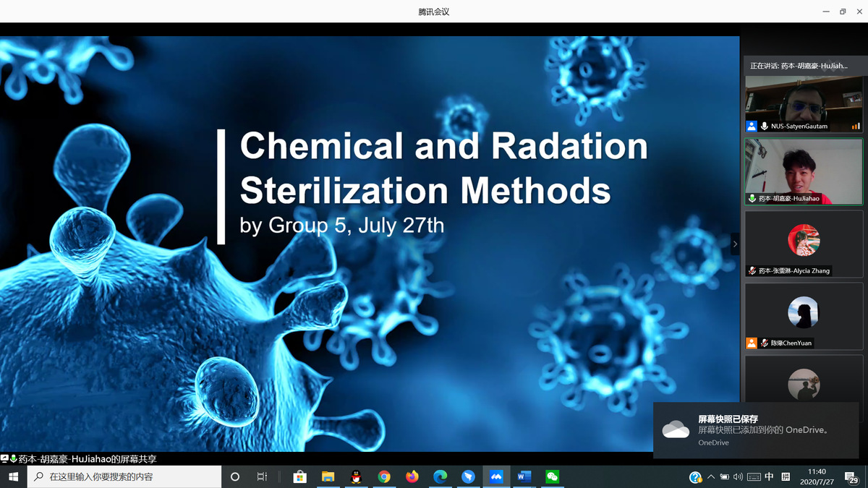Click the host badge icon on NUS-SatyenGautam's tile
Screen dimensions: 868x488
click(752, 126)
